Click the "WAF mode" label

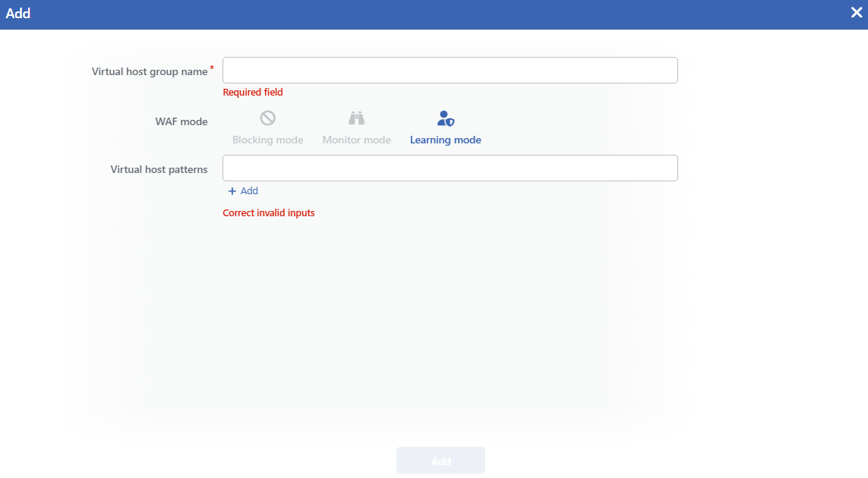(181, 121)
